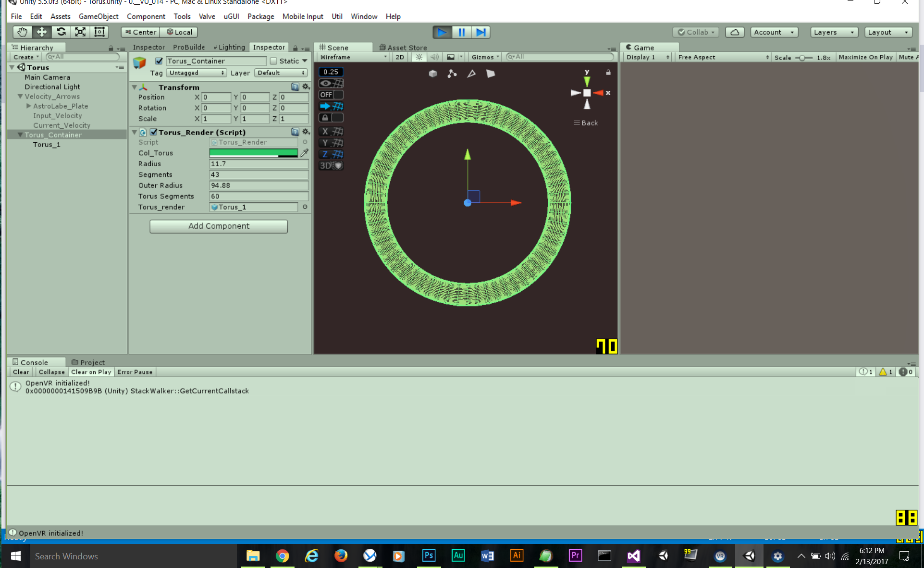The width and height of the screenshot is (924, 568).
Task: Collapse the Velocity_Arrows tree item
Action: click(x=20, y=97)
